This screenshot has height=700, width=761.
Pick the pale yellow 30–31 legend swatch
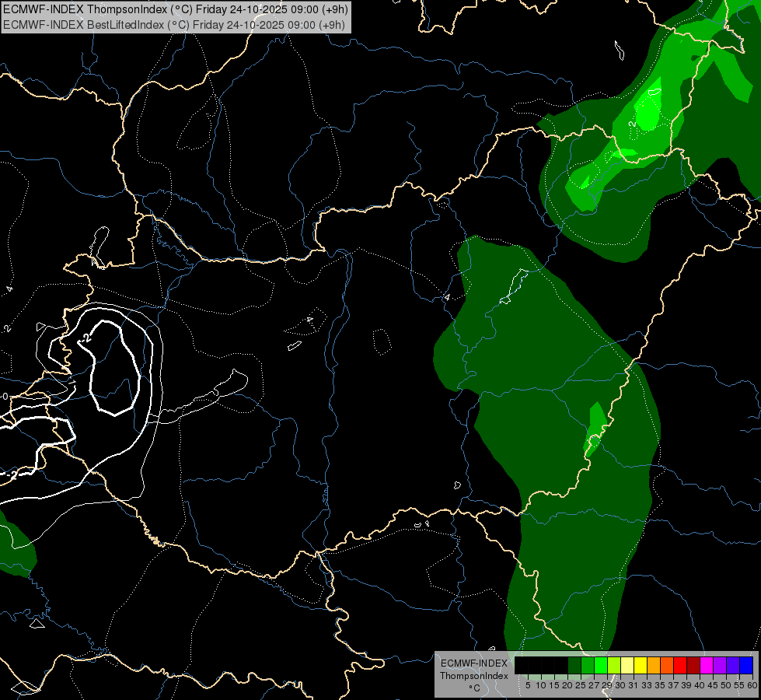(x=627, y=665)
